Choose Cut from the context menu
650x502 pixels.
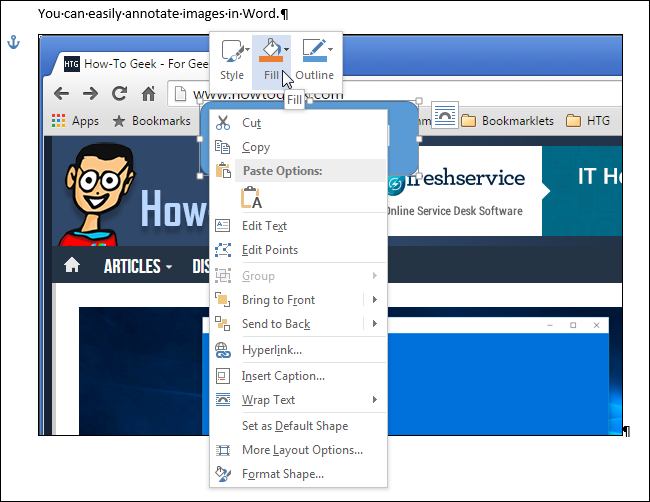coord(298,123)
